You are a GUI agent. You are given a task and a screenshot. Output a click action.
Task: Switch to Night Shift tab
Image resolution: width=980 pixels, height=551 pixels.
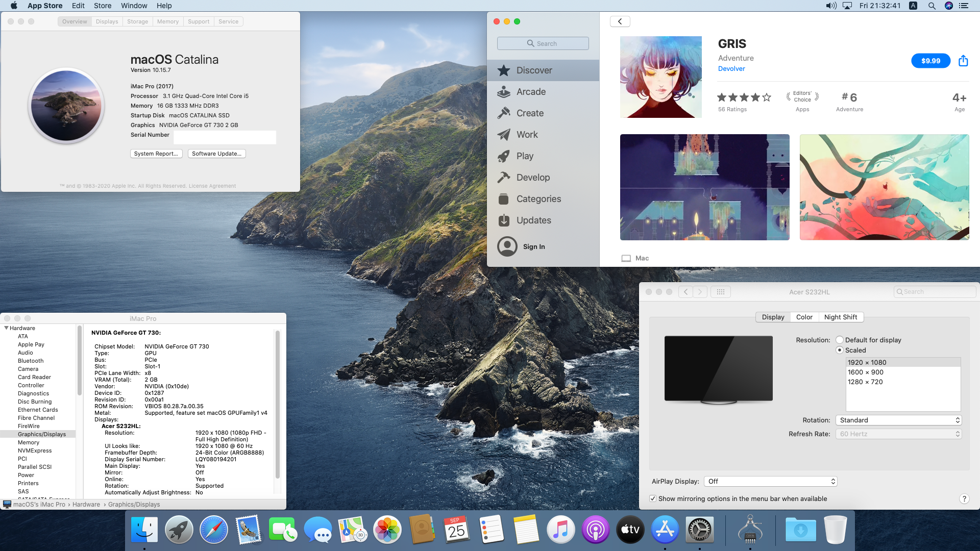tap(841, 317)
